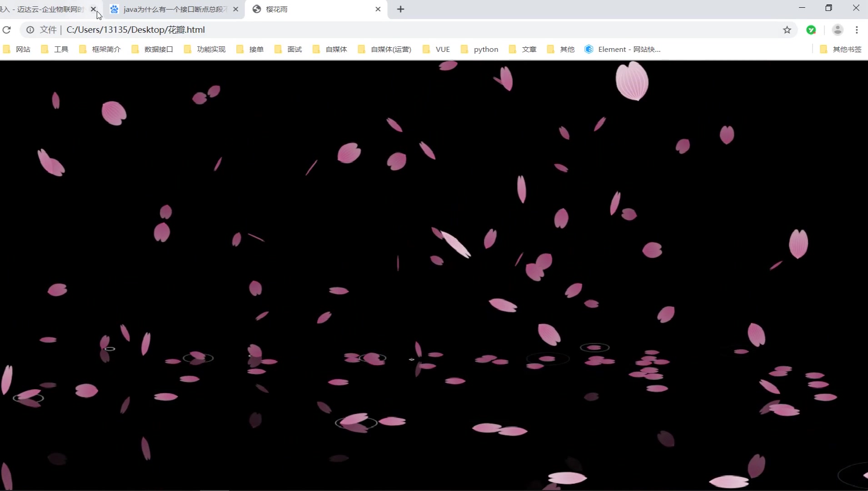
Task: Open the site info panel in the address bar
Action: coord(30,30)
